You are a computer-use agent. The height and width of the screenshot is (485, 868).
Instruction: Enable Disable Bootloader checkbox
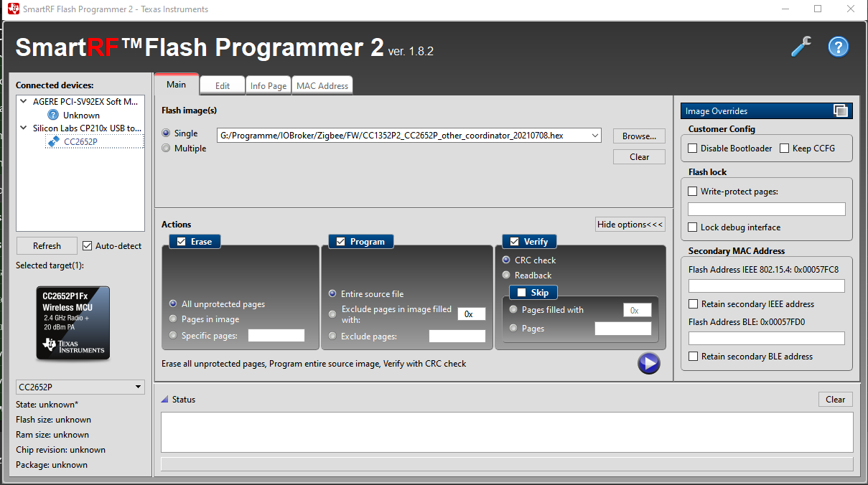click(x=692, y=149)
